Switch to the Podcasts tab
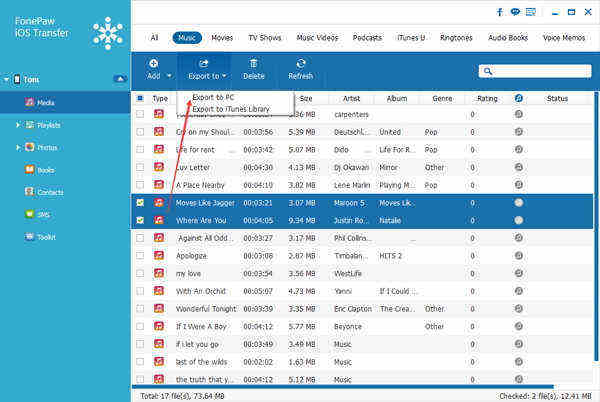 [x=367, y=37]
